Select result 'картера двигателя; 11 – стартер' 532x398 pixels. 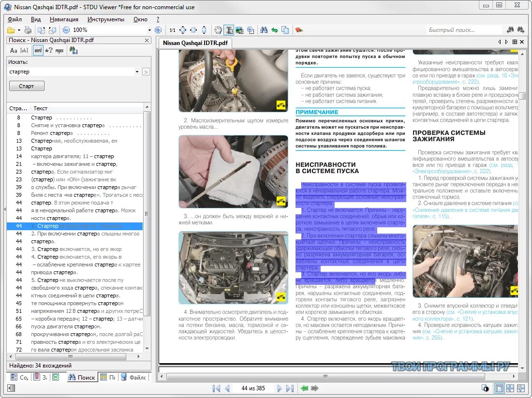(x=75, y=156)
